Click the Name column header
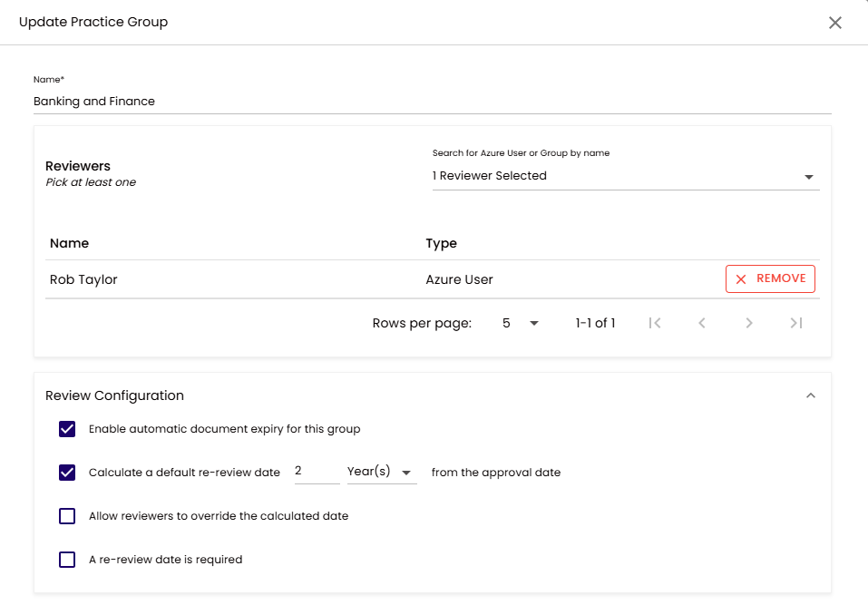This screenshot has height=605, width=868. 70,243
